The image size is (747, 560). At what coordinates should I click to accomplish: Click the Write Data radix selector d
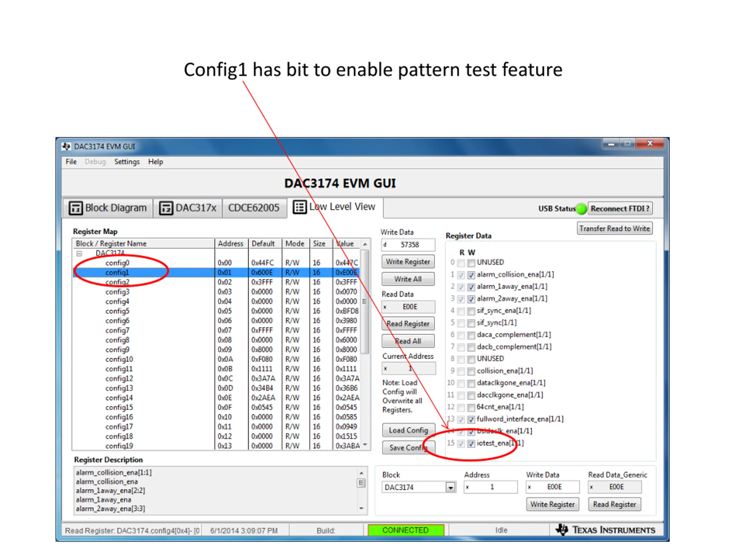point(385,245)
